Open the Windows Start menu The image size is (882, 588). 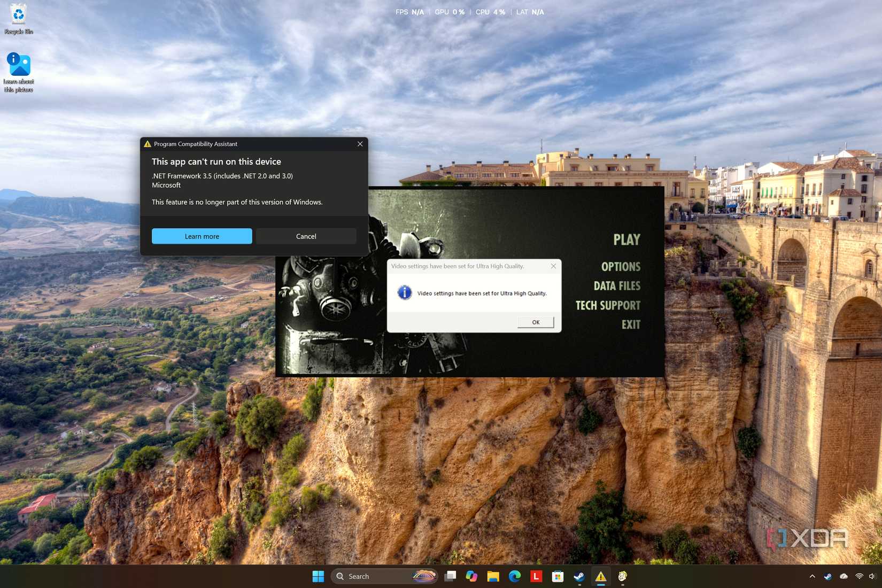[x=318, y=576]
